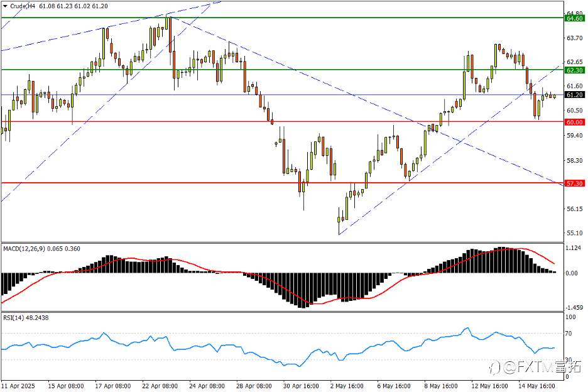Click the 2 May 16:00 time label
588x392 pixels.
click(347, 386)
